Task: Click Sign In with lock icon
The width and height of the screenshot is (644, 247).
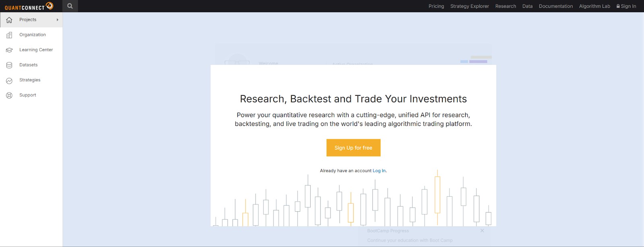Action: point(626,6)
